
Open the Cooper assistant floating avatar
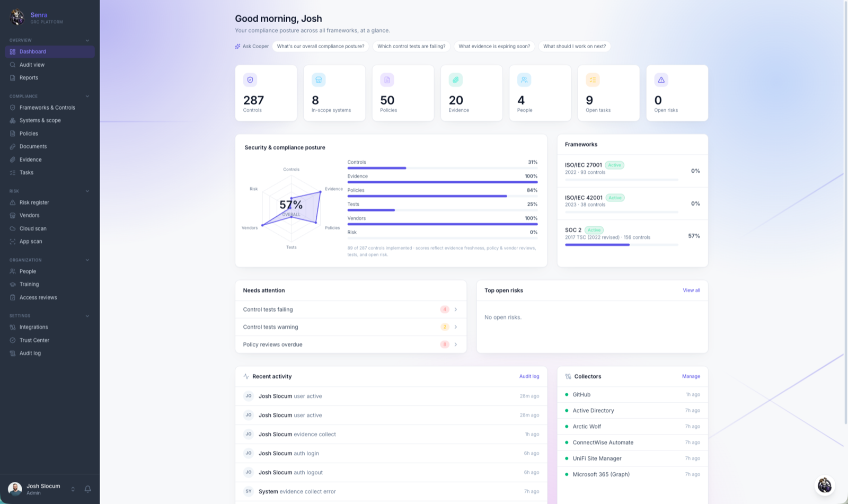pos(825,485)
